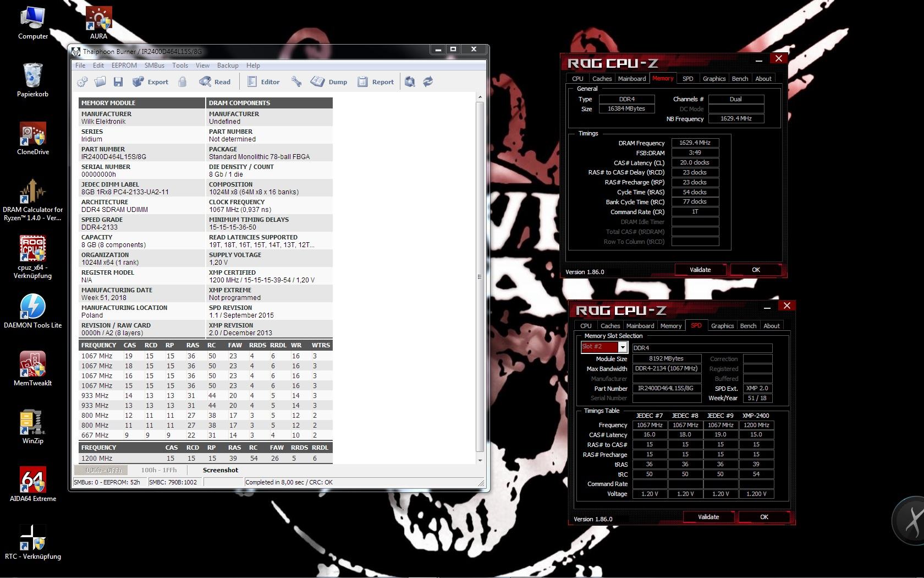Click OK in the upper CPU-Z window
This screenshot has height=578, width=924.
click(756, 270)
